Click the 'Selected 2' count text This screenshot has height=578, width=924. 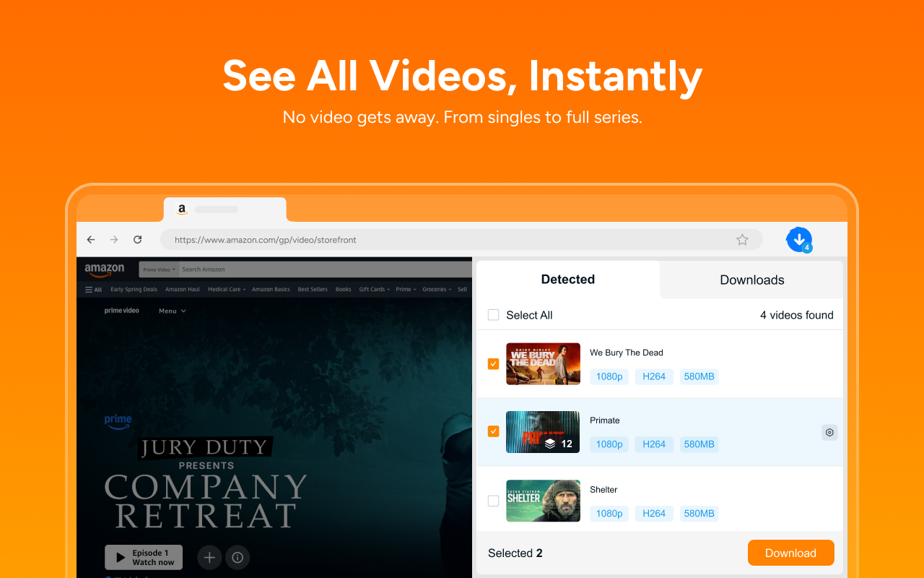click(x=515, y=553)
